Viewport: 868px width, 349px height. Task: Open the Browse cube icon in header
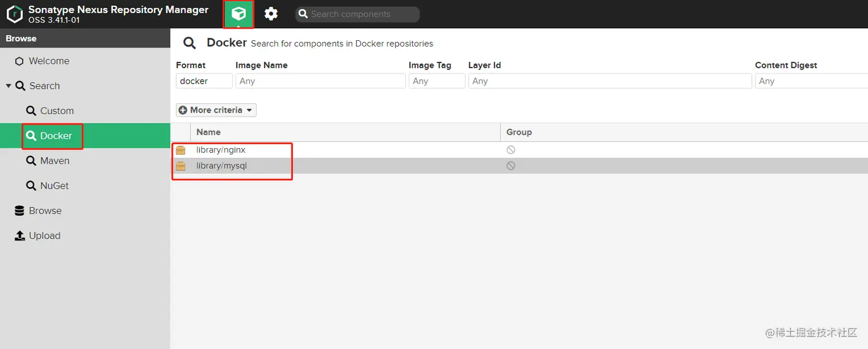[239, 14]
